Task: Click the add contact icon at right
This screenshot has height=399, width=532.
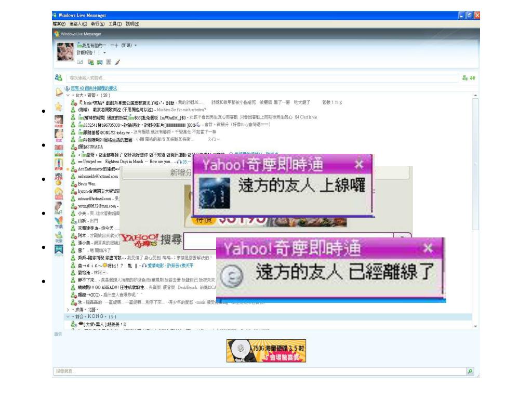Action: coord(465,78)
